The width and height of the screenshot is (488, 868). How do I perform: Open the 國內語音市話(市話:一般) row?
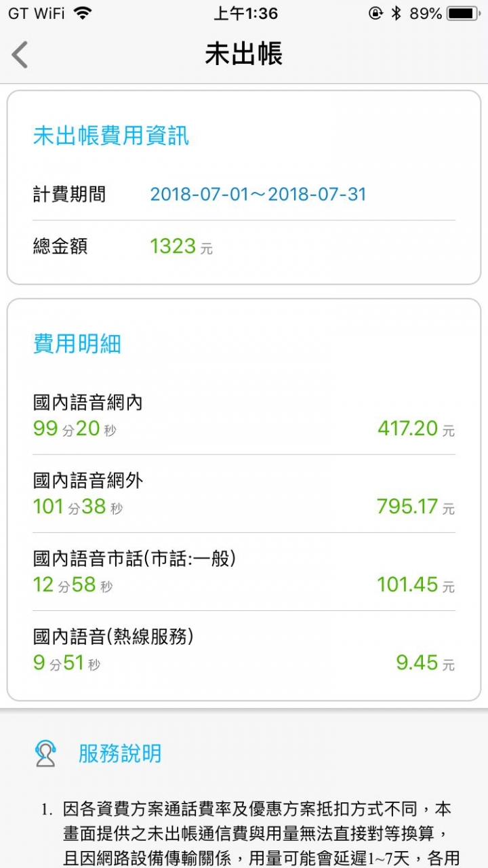[x=244, y=572]
